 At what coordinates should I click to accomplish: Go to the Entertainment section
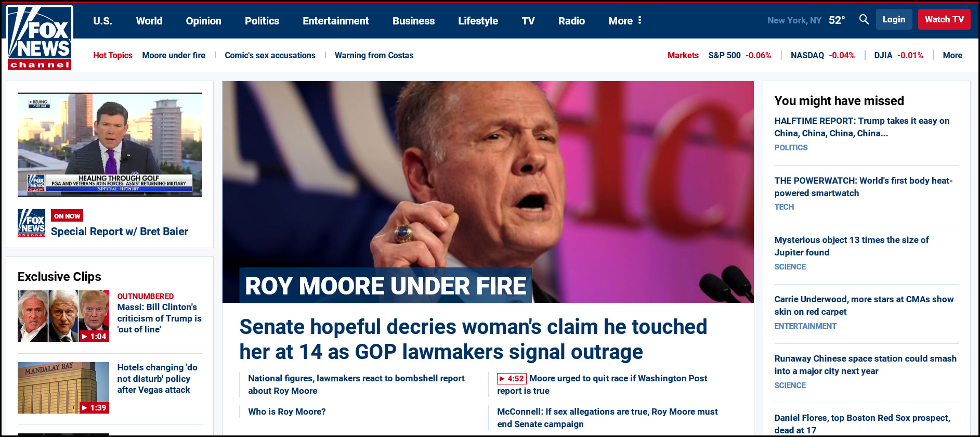[x=336, y=21]
